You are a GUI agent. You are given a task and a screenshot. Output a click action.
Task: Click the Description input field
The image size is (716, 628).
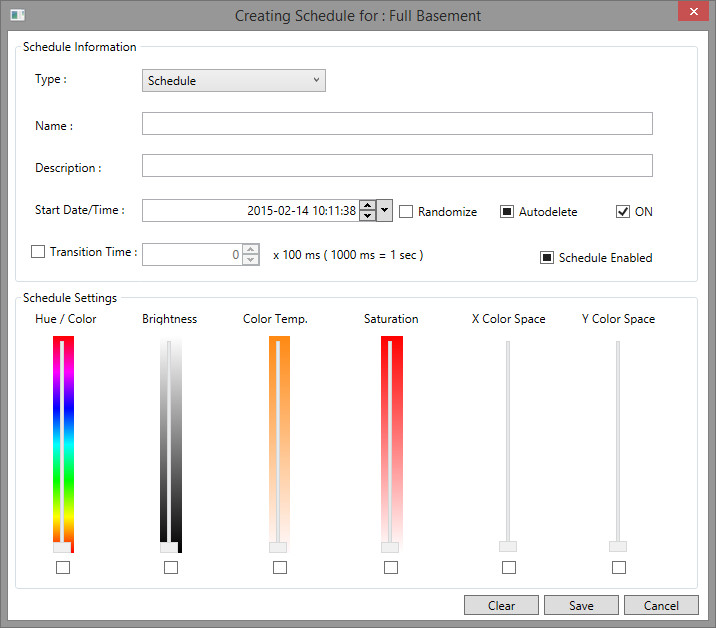pos(397,165)
